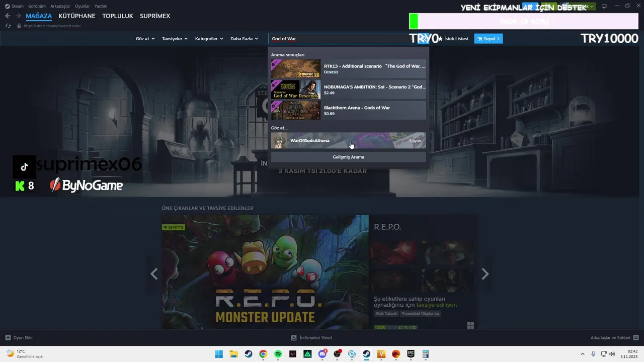Click the Big Picture mode monitor icon
Viewport: 644px width, 362px height.
[x=604, y=6]
